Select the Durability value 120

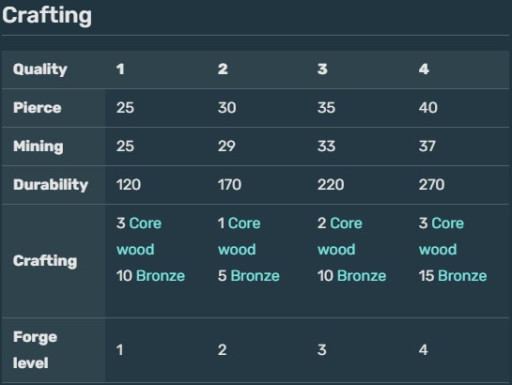coord(128,185)
